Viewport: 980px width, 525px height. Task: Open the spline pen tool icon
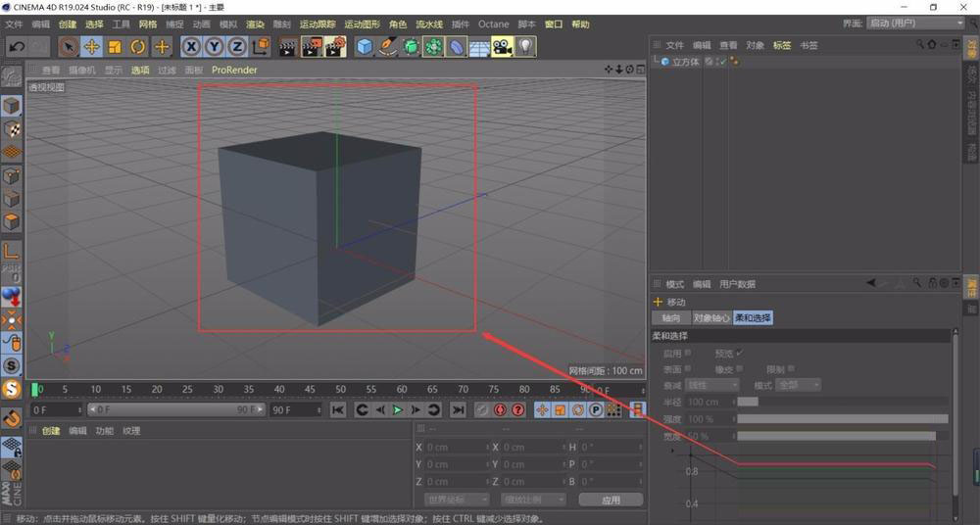coord(388,46)
